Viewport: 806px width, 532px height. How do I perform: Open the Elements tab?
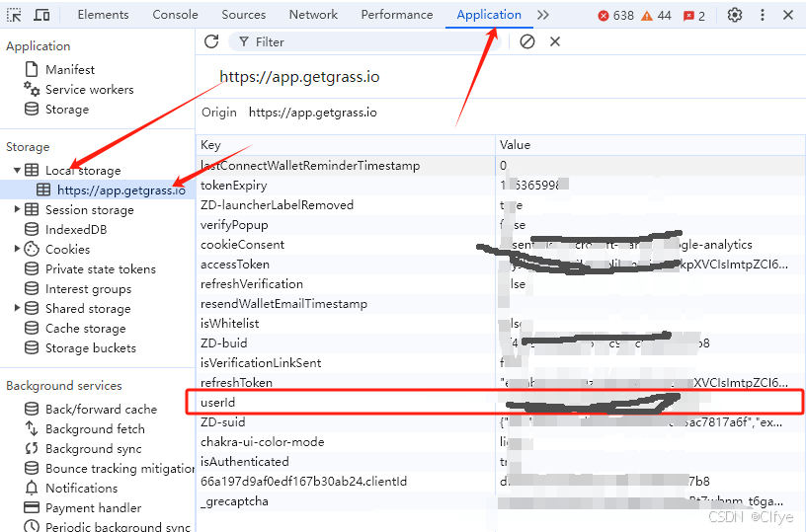pyautogui.click(x=103, y=15)
